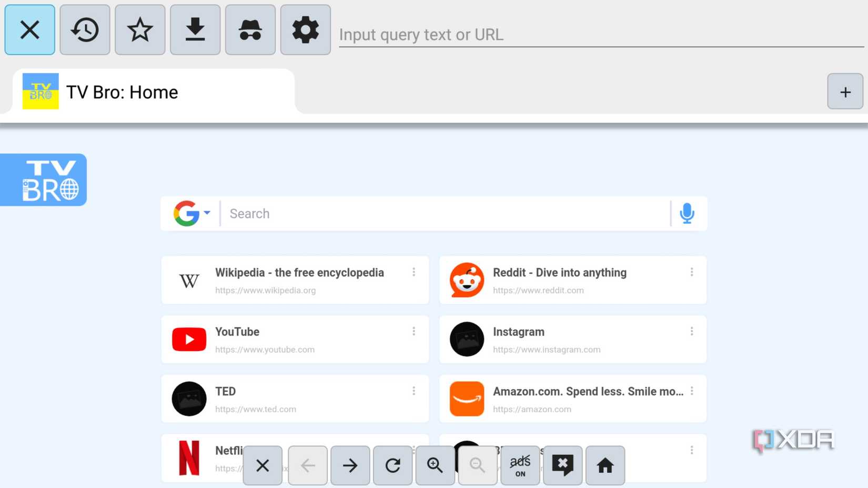The width and height of the screenshot is (868, 488).
Task: Open the Instagram shortcut card
Action: click(573, 340)
